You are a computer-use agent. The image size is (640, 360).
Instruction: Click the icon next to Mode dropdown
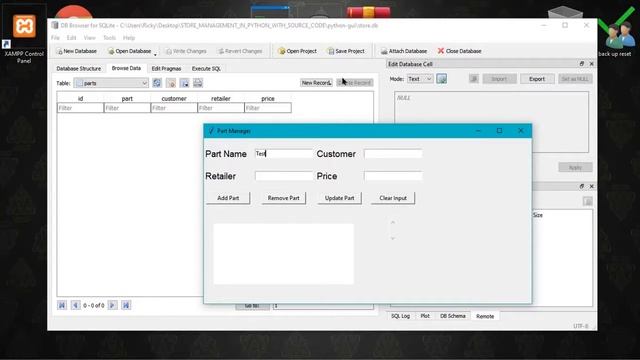coord(441,79)
